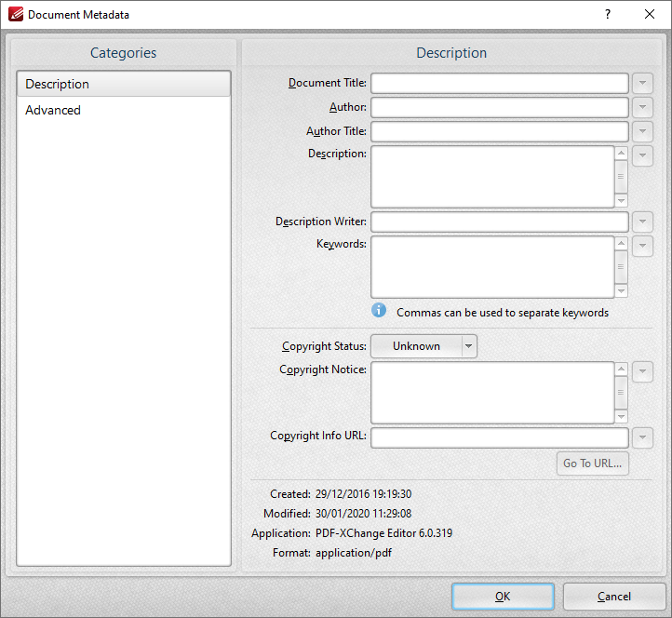Click the Description Writer input field
This screenshot has height=618, width=672.
coord(500,222)
